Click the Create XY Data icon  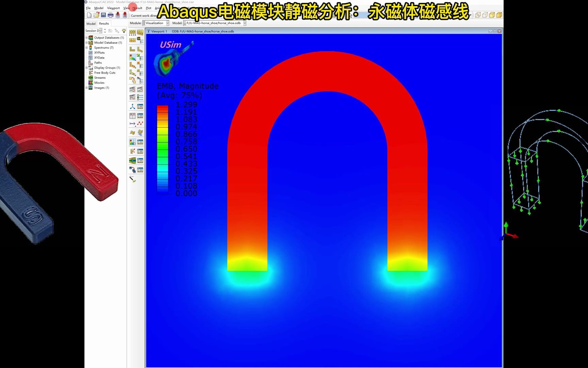(132, 116)
